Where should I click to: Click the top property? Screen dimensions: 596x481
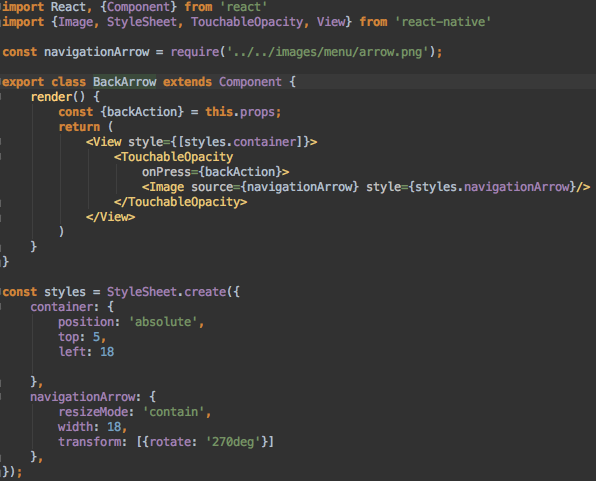click(x=68, y=337)
